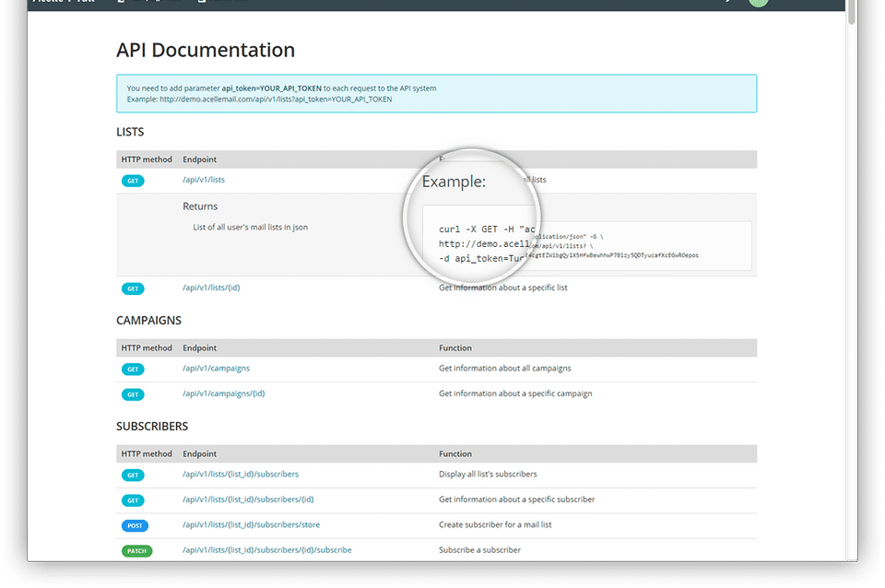Open the subscribers/{id}/subscribe endpoint link
Screen dimensions: 885x588
pos(266,550)
